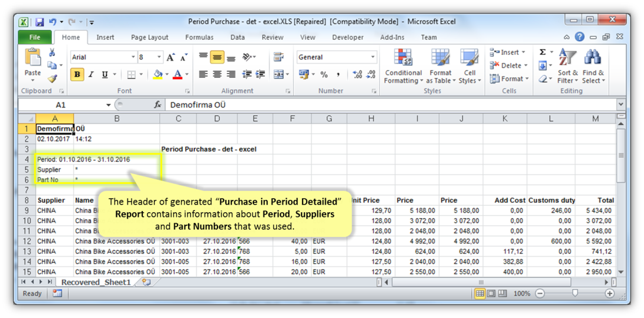This screenshot has height=318, width=644.
Task: Toggle Underline formatting
Action: [x=105, y=75]
